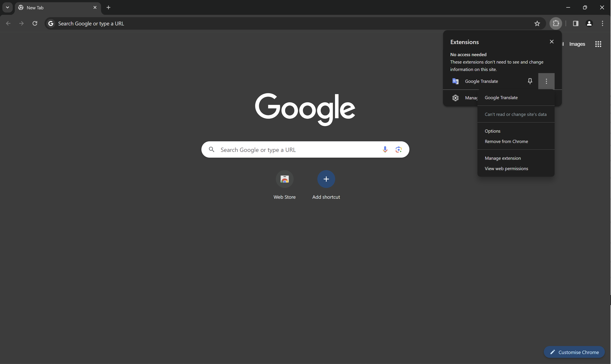This screenshot has height=364, width=611.
Task: Open Manage extensions gear icon
Action: (455, 98)
